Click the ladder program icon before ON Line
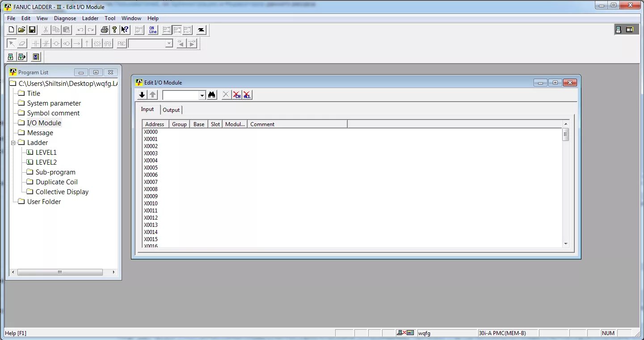The width and height of the screenshot is (644, 340). click(139, 30)
